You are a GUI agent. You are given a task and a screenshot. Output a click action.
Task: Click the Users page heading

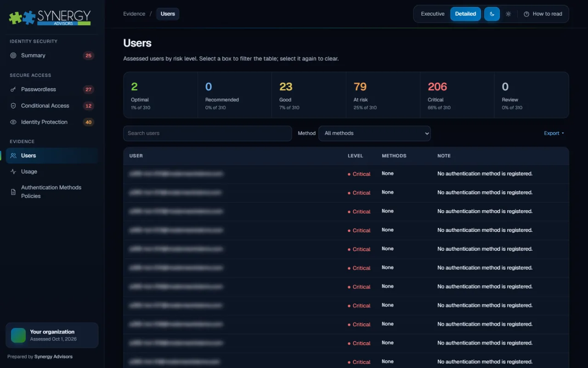tap(137, 43)
